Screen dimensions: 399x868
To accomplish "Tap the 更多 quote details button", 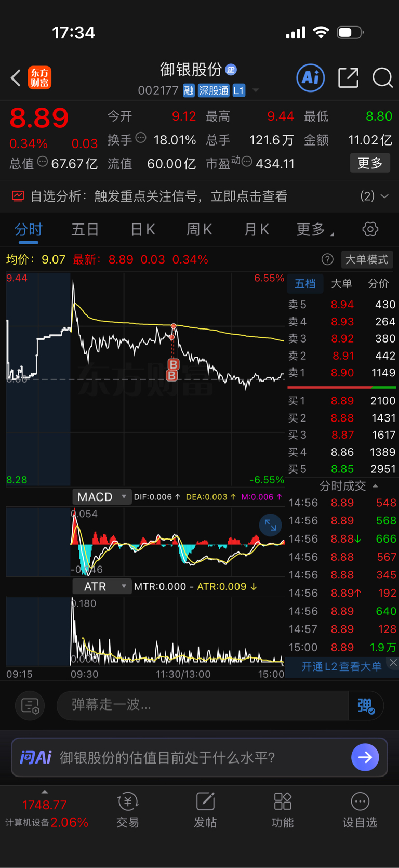I will [x=370, y=163].
